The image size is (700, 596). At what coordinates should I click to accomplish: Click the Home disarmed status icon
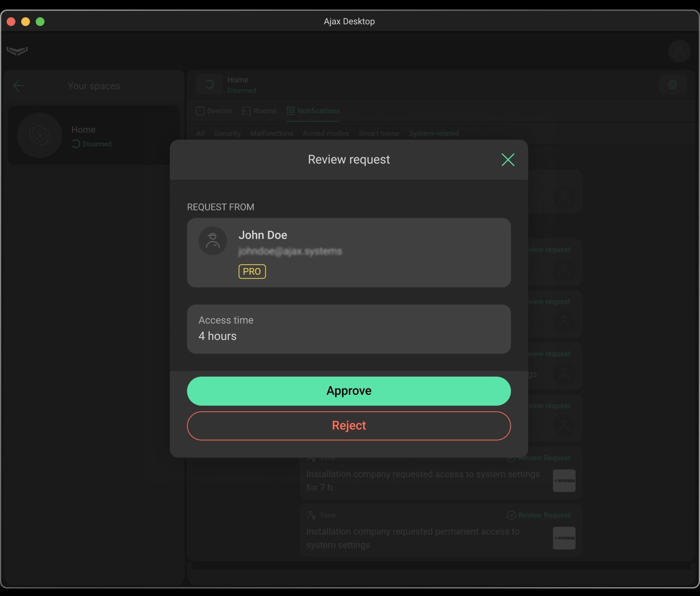click(x=209, y=84)
